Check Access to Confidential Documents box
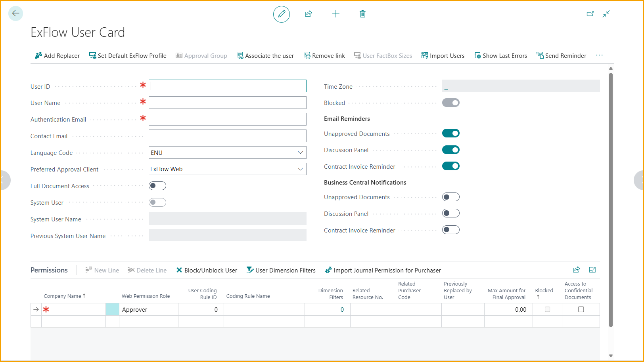Image resolution: width=644 pixels, height=362 pixels. tap(581, 309)
